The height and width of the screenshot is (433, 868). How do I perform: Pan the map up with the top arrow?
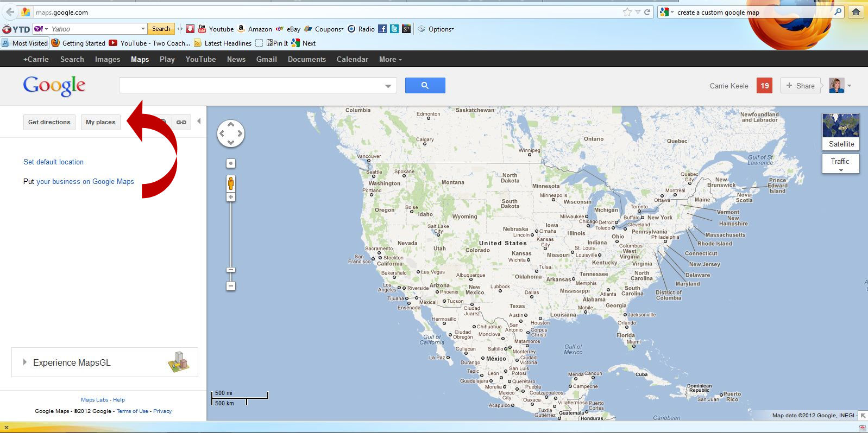coord(231,125)
